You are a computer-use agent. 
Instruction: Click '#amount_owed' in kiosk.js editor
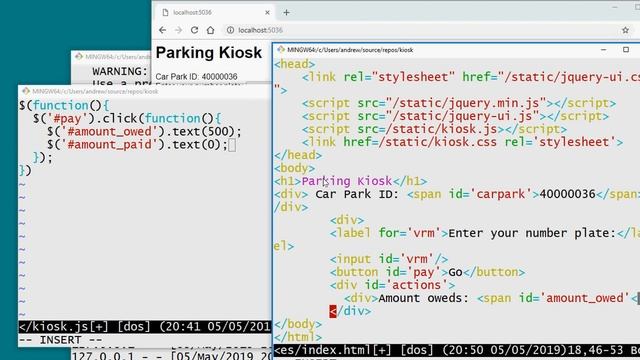(x=109, y=131)
